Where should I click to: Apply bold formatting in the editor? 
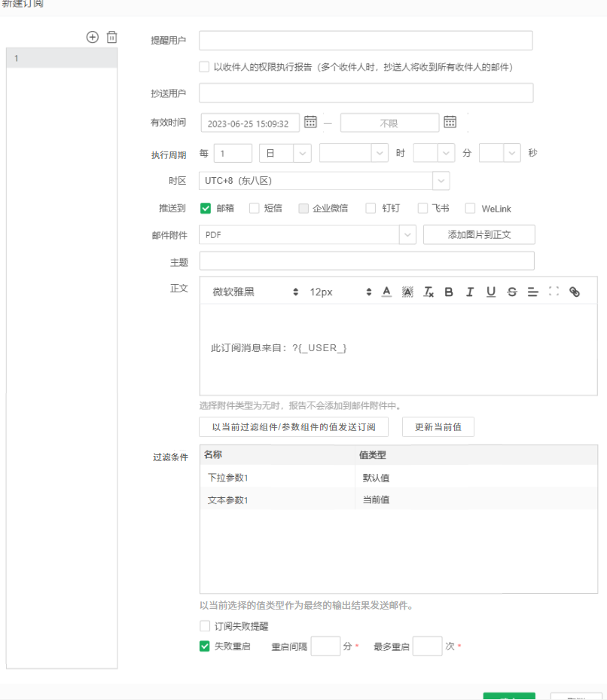448,292
